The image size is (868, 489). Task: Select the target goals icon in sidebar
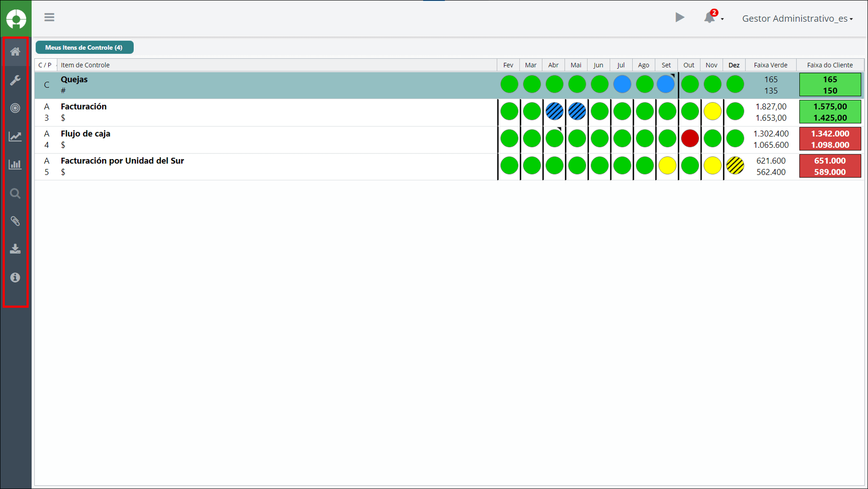click(x=15, y=108)
